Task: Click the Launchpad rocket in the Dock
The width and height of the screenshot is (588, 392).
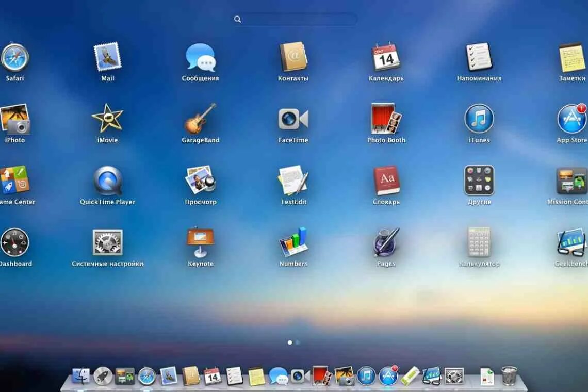Action: pos(102,376)
